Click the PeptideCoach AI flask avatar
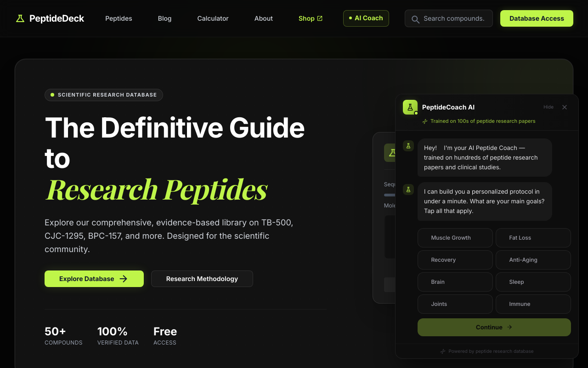This screenshot has width=588, height=368. (x=410, y=107)
